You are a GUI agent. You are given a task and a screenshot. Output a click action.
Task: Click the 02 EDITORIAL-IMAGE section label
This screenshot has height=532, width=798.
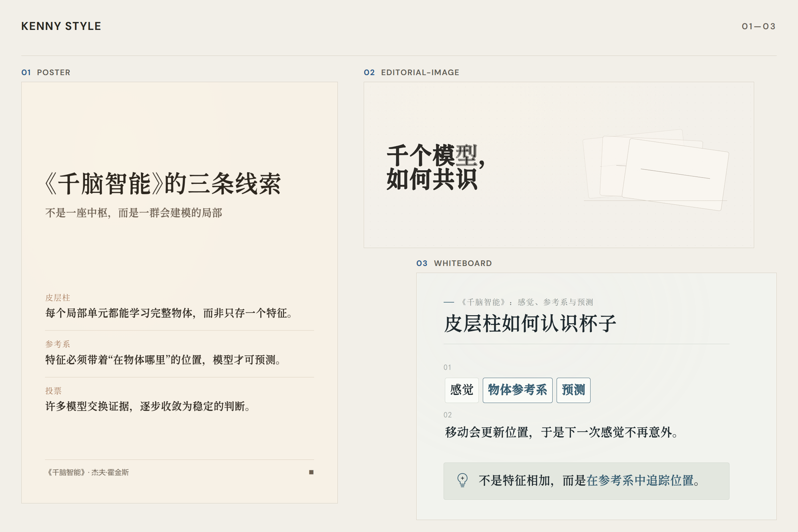click(x=411, y=72)
